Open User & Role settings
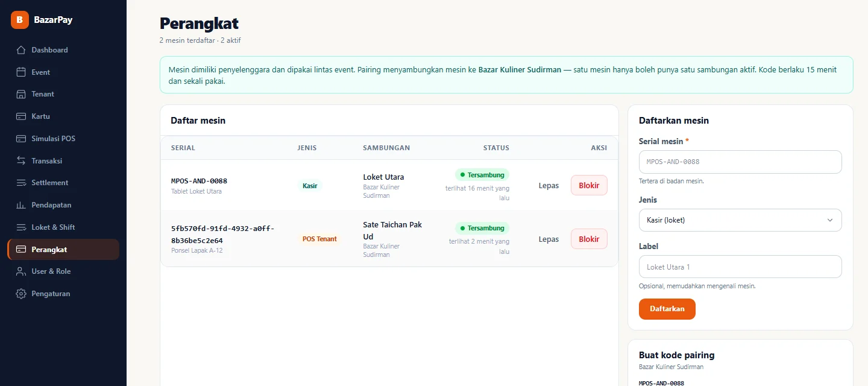Screen dimensions: 868x386 click(63, 271)
